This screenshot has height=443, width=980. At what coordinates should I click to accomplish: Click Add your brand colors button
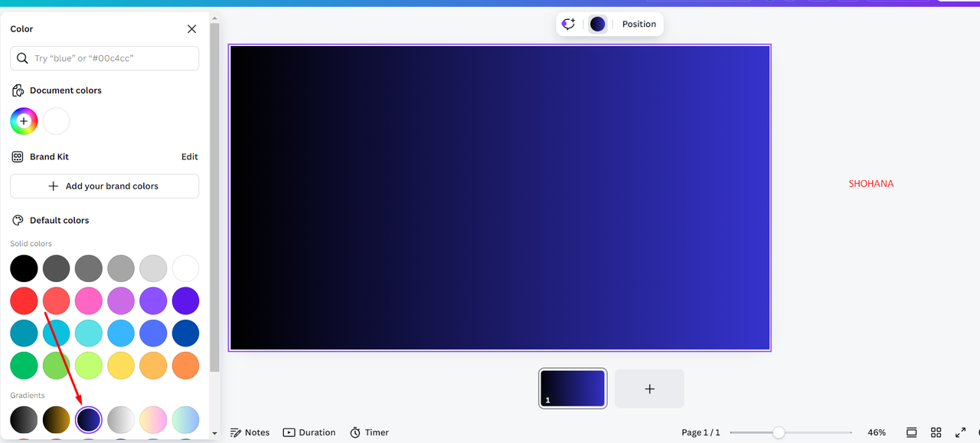point(104,186)
